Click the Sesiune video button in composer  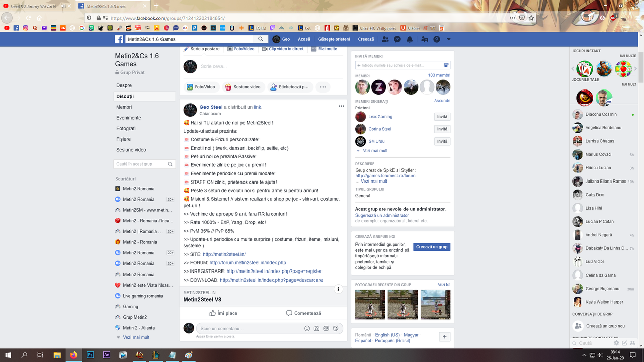click(x=243, y=87)
